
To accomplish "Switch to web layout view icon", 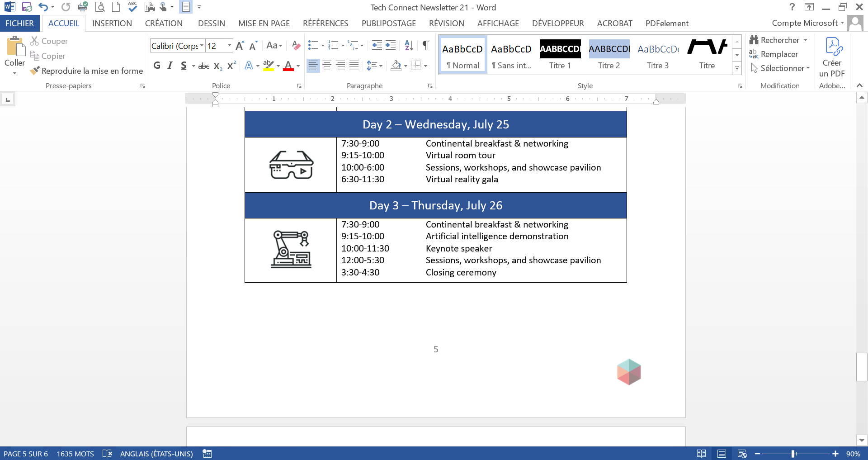I will (742, 453).
